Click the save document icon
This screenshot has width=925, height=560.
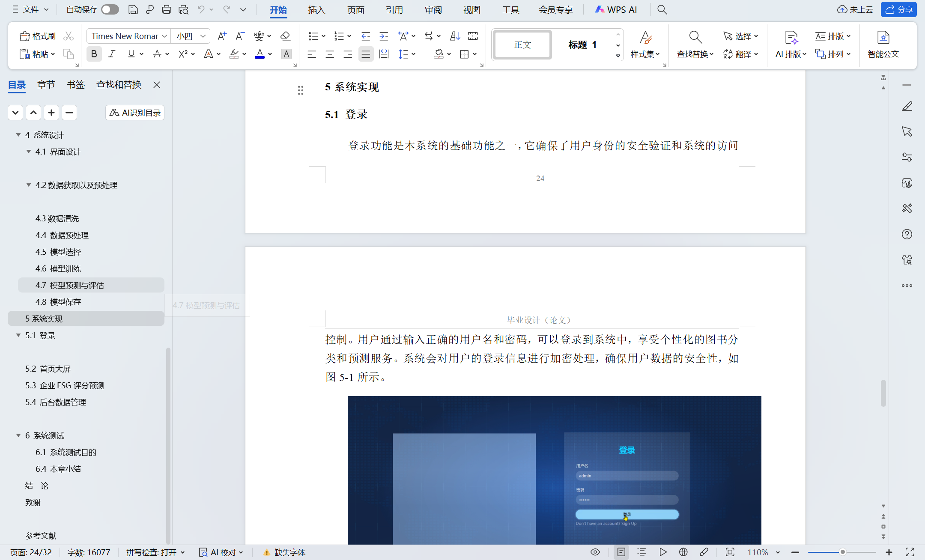point(133,9)
